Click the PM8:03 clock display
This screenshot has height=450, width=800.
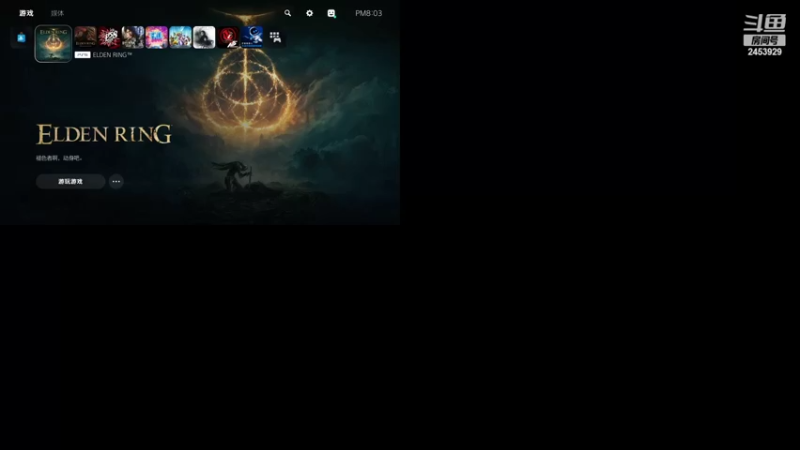(368, 13)
